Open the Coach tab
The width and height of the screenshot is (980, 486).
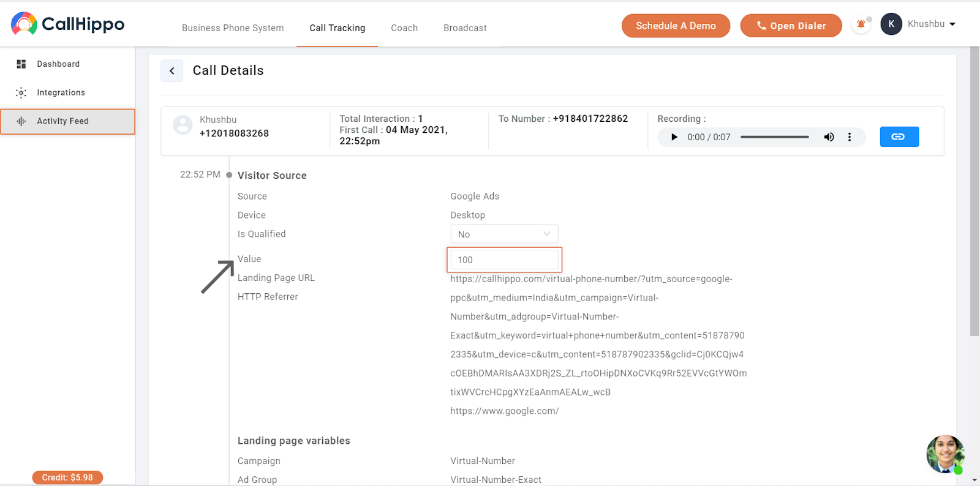tap(404, 28)
